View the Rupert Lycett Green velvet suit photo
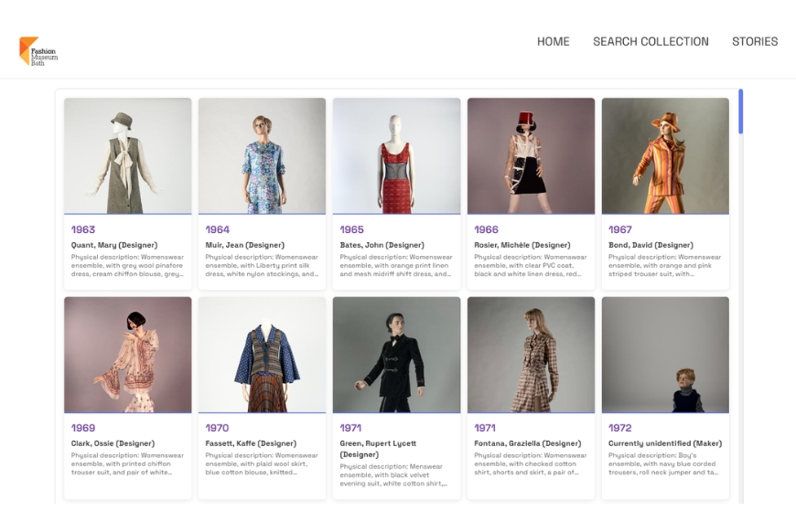 (396, 355)
